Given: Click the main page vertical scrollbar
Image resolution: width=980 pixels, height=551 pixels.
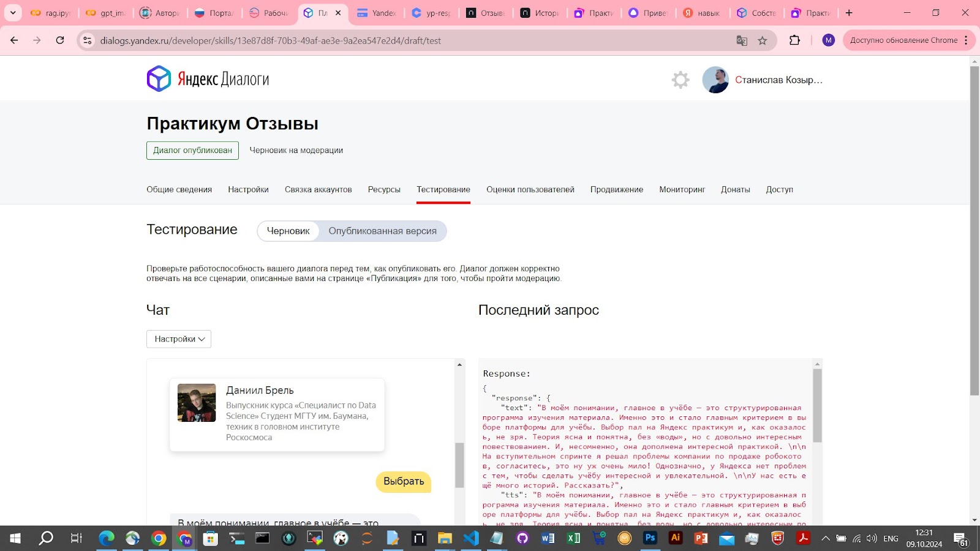Looking at the screenshot, I should pyautogui.click(x=974, y=230).
